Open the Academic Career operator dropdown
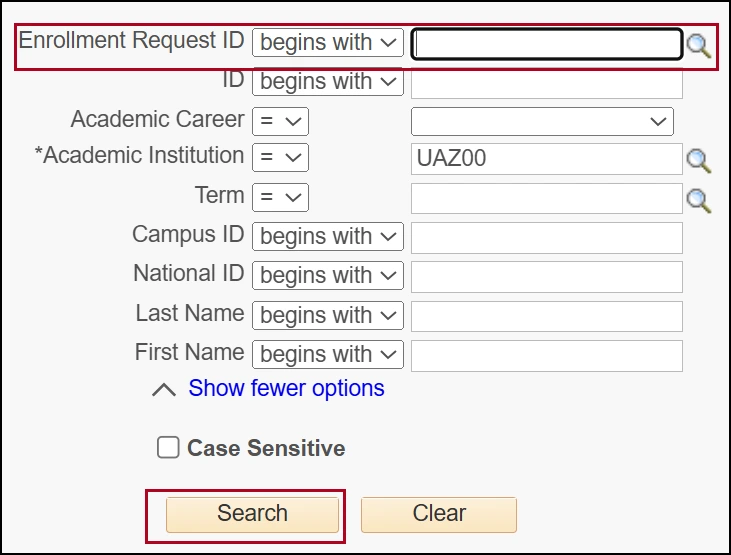 tap(280, 122)
